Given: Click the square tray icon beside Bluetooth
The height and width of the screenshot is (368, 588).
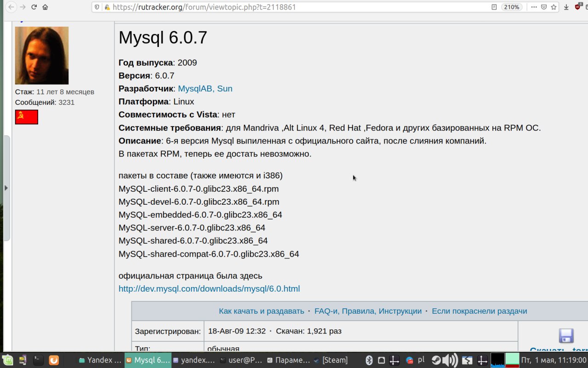Looking at the screenshot, I should [381, 360].
